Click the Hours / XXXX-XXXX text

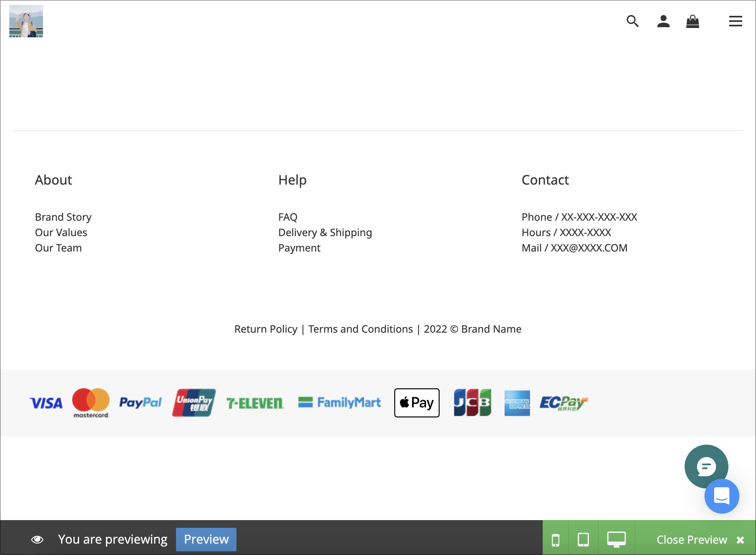(x=566, y=232)
